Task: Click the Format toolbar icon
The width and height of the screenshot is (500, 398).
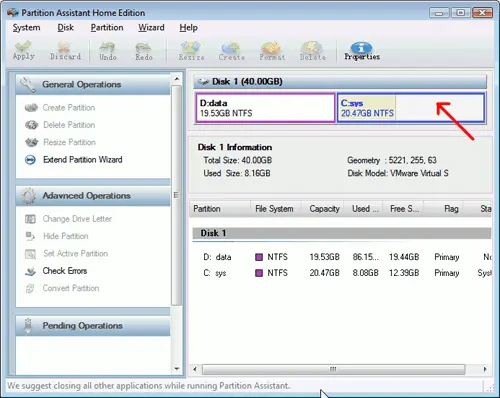Action: 272,51
